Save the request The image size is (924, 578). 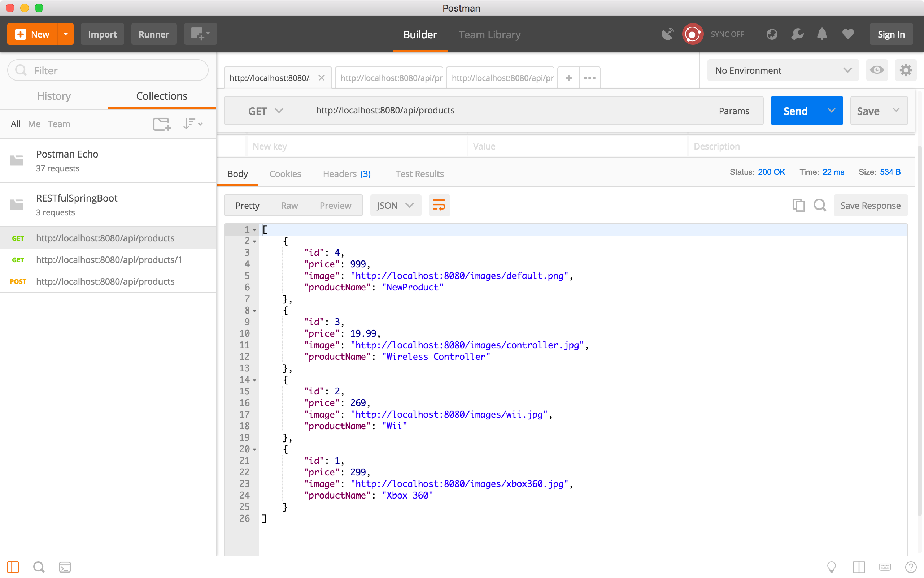(x=868, y=111)
